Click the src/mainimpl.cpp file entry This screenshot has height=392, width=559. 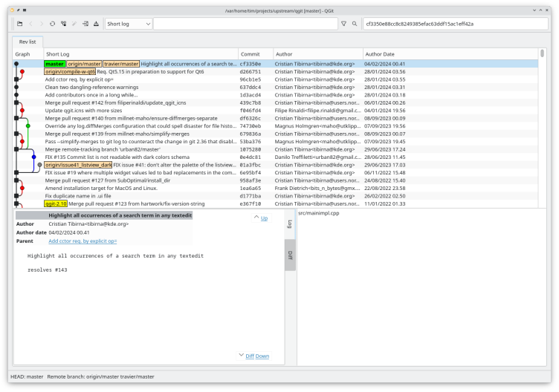(318, 213)
